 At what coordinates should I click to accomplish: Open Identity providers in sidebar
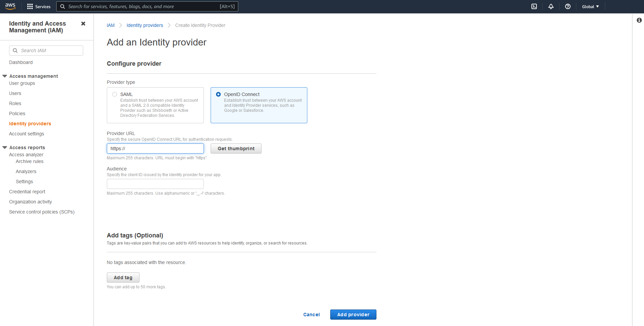click(30, 124)
